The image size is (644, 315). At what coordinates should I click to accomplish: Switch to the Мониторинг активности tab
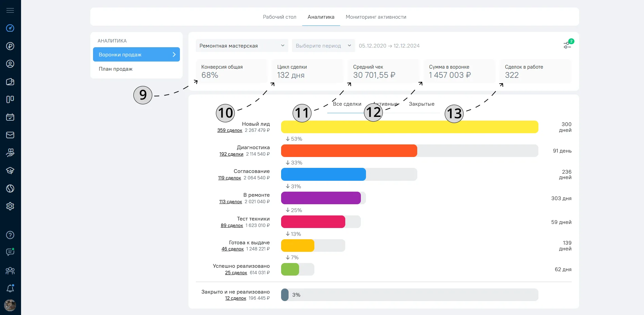pyautogui.click(x=376, y=17)
